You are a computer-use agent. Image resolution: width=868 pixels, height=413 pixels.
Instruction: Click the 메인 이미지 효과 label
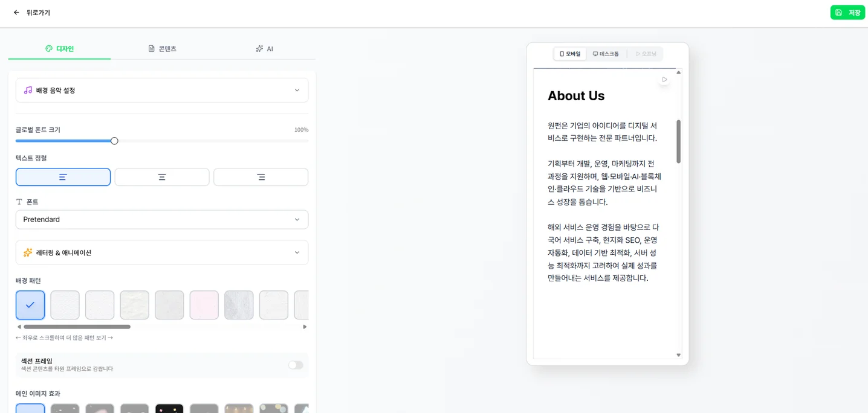[38, 394]
